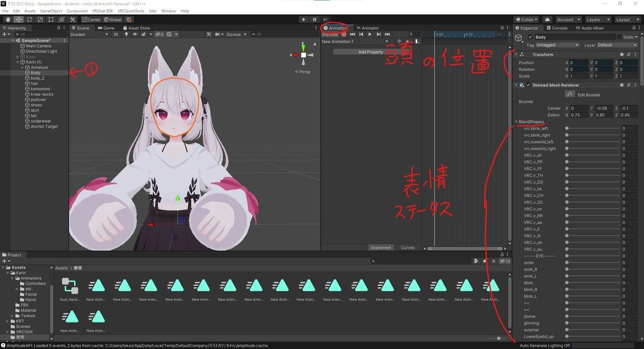Select the combined Transform tool

(x=62, y=19)
